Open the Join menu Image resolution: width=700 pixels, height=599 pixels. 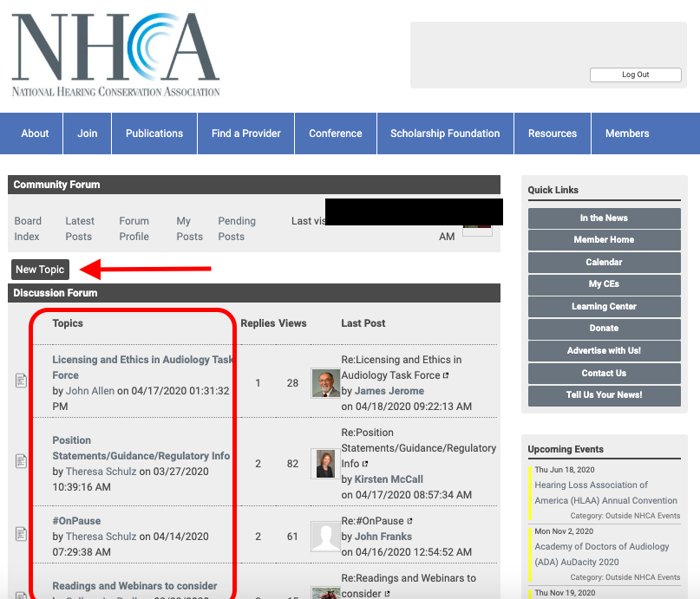click(x=87, y=133)
